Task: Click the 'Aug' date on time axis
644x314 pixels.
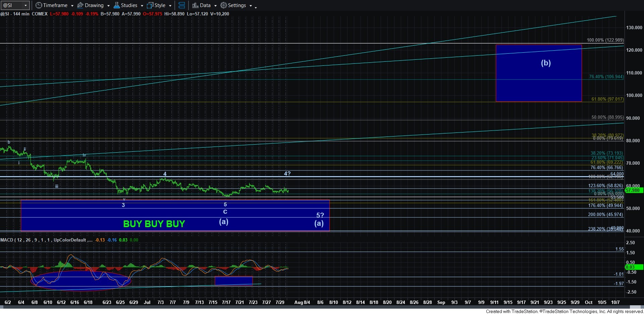Action: pyautogui.click(x=299, y=302)
